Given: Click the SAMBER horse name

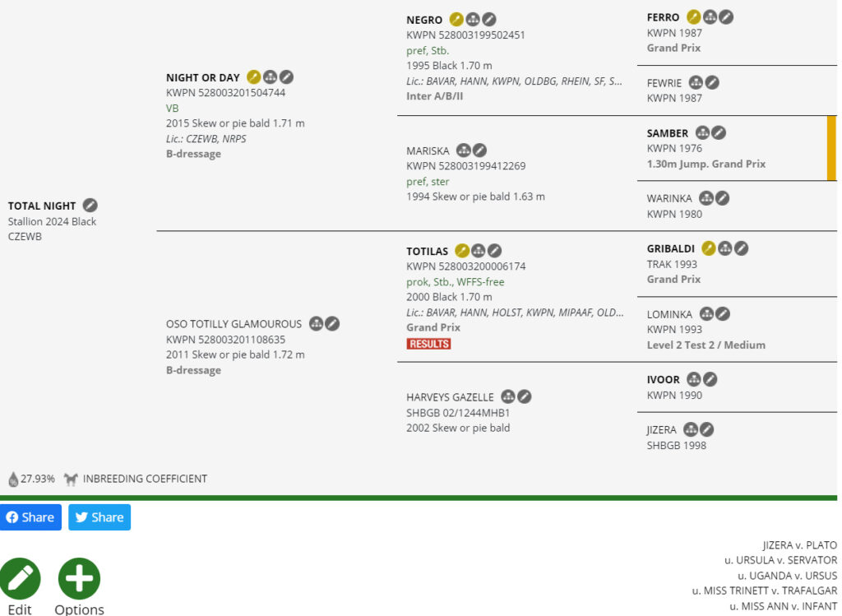Looking at the screenshot, I should (667, 132).
